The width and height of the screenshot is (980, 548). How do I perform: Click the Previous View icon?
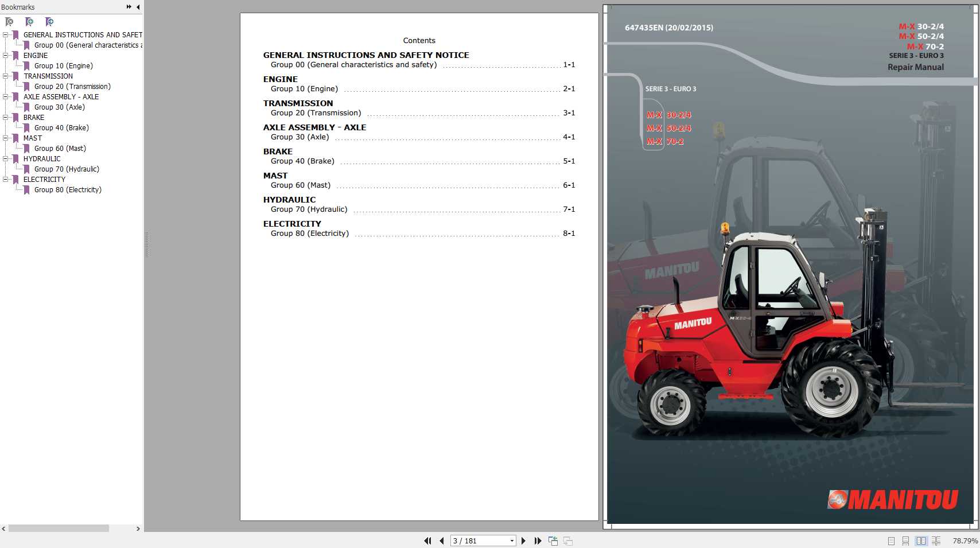tap(553, 541)
